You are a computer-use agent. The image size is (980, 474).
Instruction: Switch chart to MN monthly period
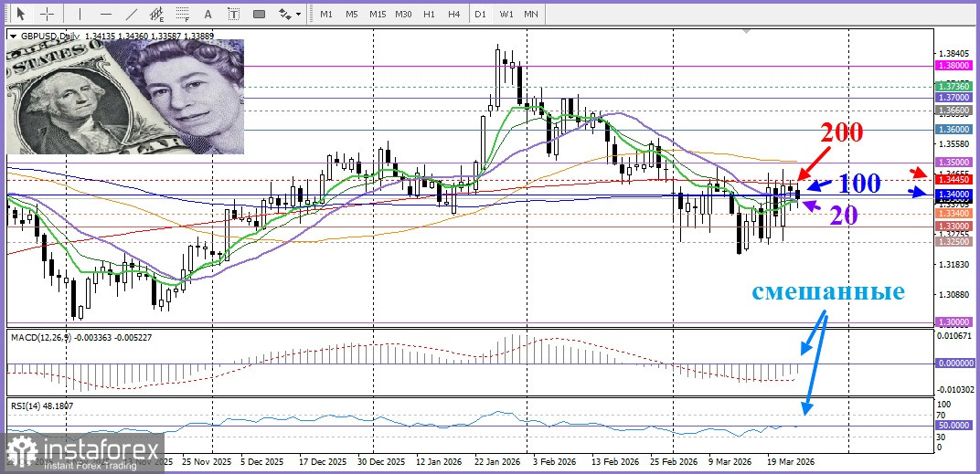(x=530, y=14)
